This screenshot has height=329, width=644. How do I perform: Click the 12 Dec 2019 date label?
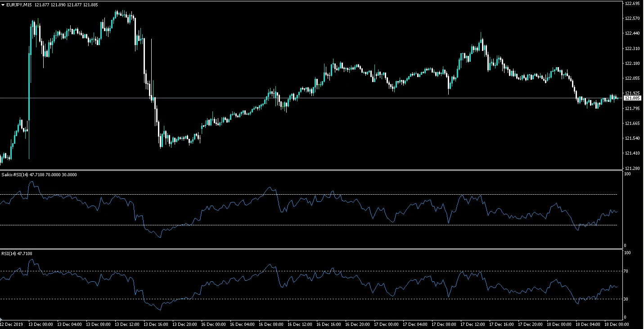click(13, 324)
